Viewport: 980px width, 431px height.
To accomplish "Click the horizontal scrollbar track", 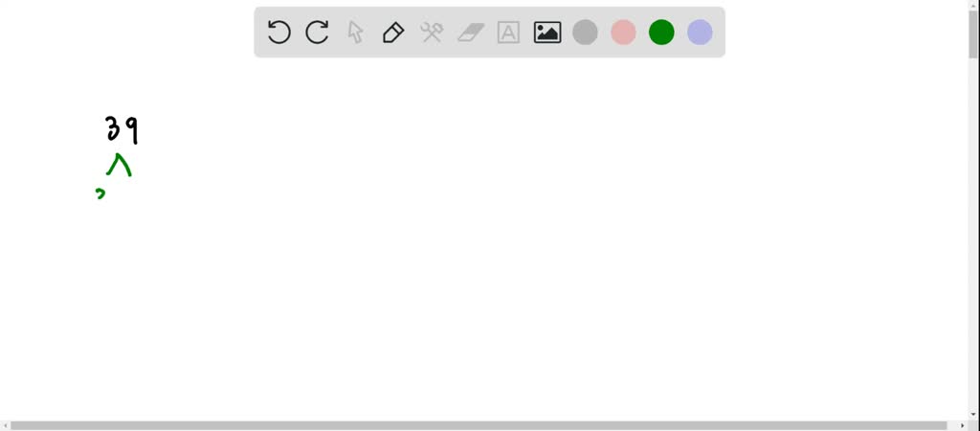I will [x=483, y=426].
